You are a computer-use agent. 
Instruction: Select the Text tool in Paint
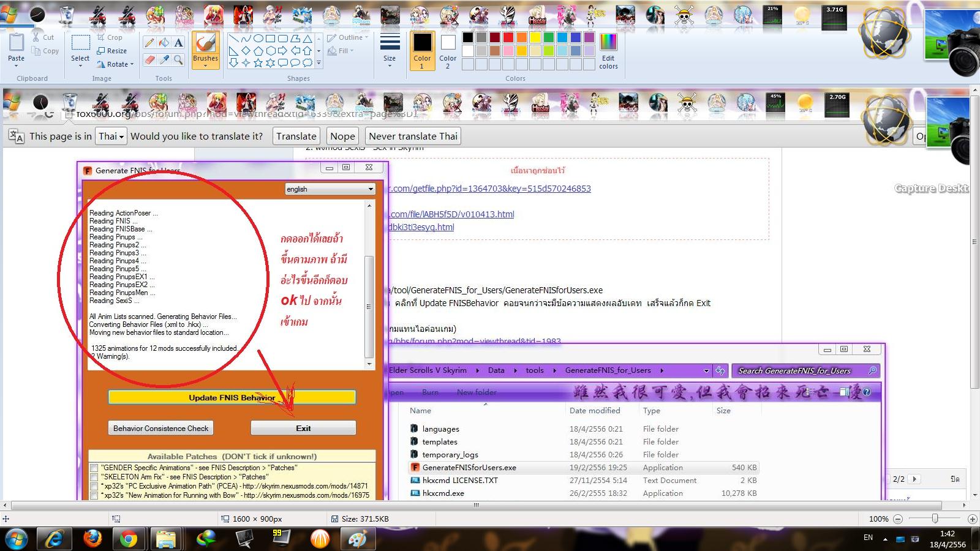coord(178,42)
